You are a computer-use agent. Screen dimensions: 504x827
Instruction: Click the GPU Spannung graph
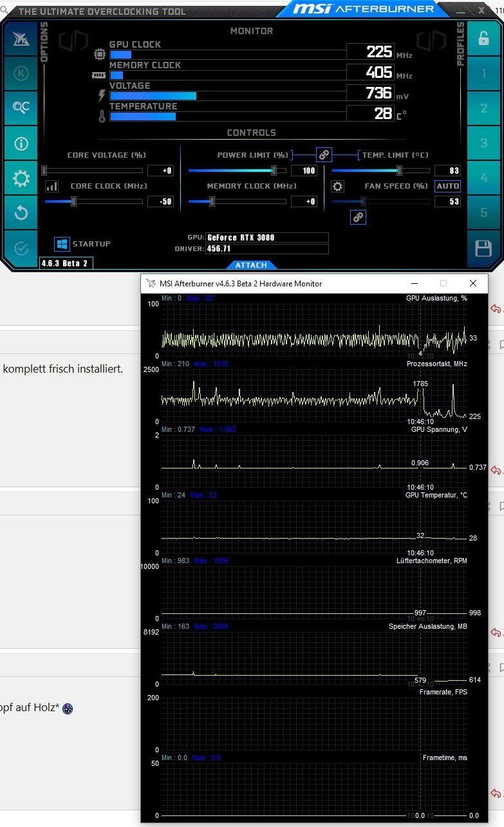pyautogui.click(x=315, y=461)
